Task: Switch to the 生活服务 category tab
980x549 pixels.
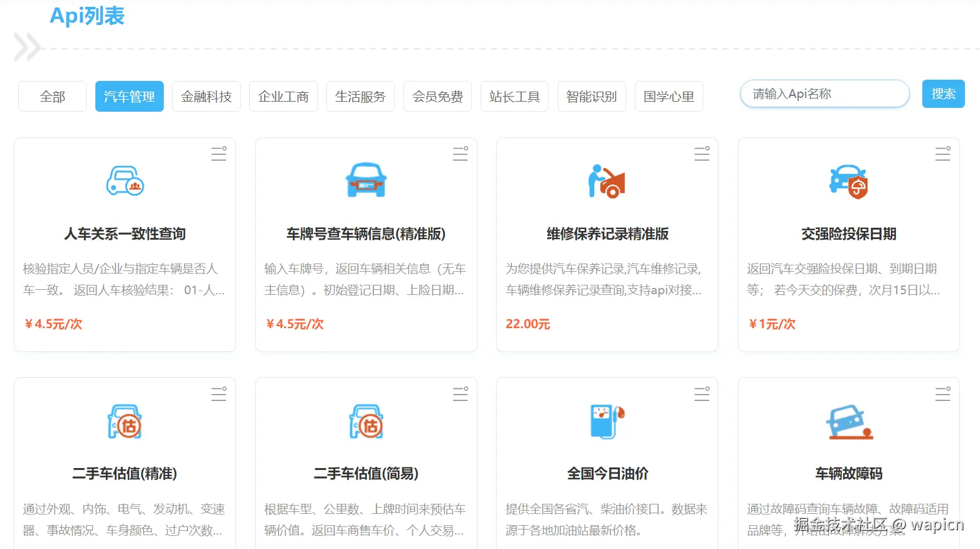Action: point(360,96)
